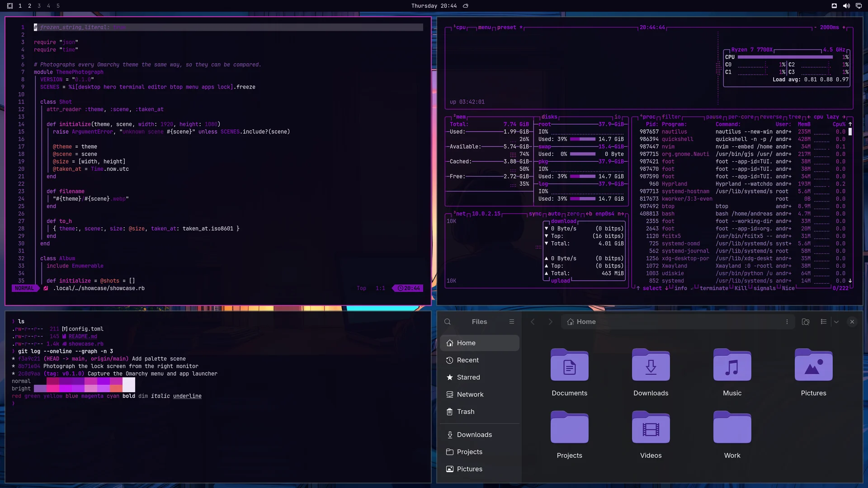Screen dimensions: 868x488
Task: Toggle pause in btop proc box
Action: pos(714,117)
